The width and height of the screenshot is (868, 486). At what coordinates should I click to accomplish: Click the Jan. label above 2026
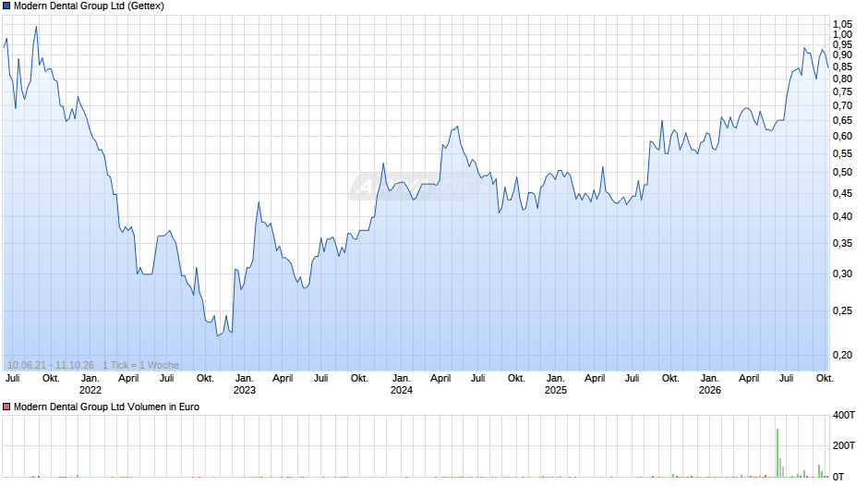coord(710,379)
